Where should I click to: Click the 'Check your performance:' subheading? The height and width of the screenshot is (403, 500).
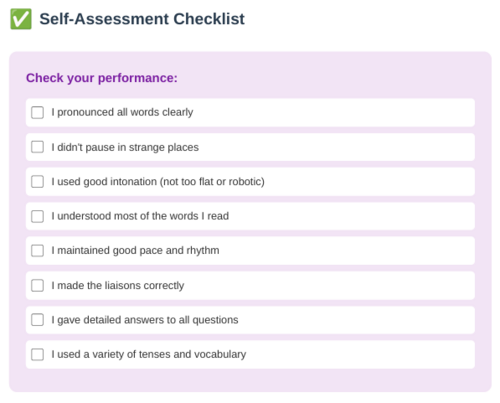(x=102, y=78)
